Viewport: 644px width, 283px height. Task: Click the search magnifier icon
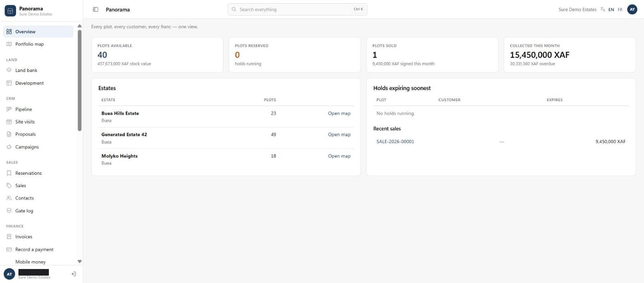pos(234,9)
